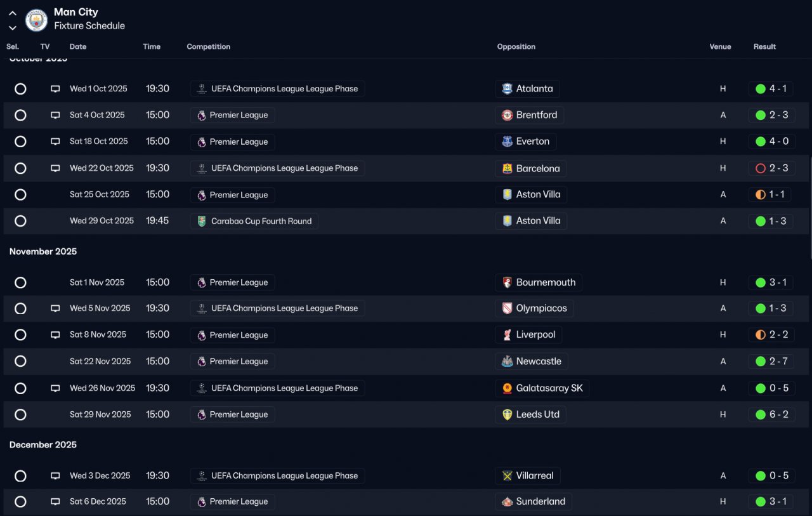Viewport: 812px width, 516px height.
Task: Click the TV icon for Villarreal match
Action: tap(55, 476)
